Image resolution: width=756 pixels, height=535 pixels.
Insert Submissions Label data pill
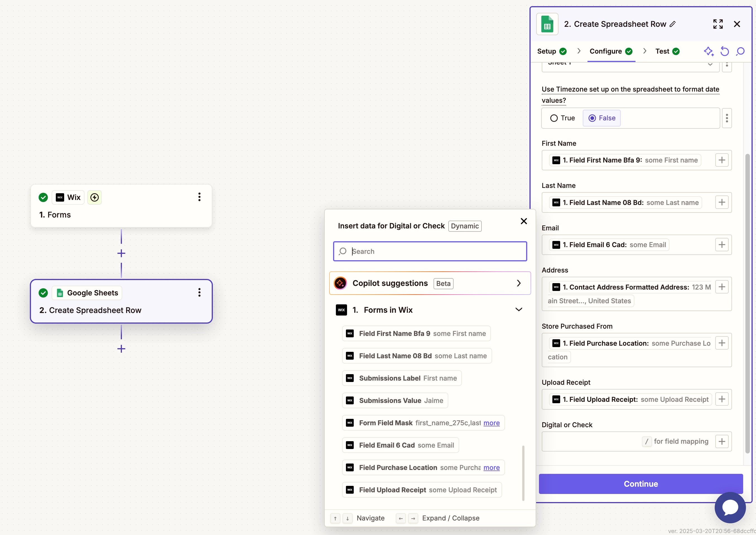pos(402,378)
